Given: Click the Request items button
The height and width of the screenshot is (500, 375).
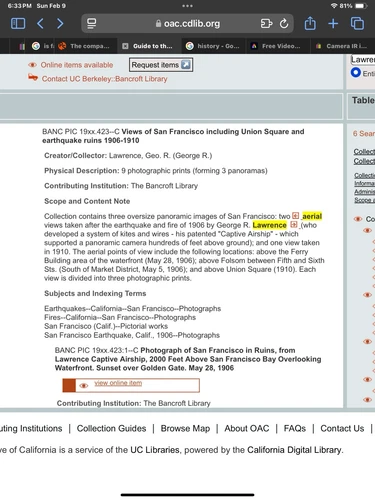Looking at the screenshot, I should [x=161, y=65].
